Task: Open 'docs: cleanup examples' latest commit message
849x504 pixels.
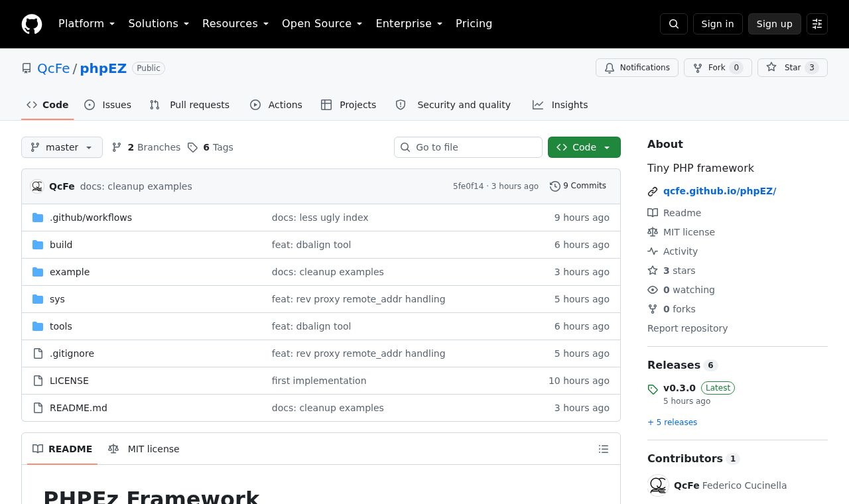Action: point(136,186)
